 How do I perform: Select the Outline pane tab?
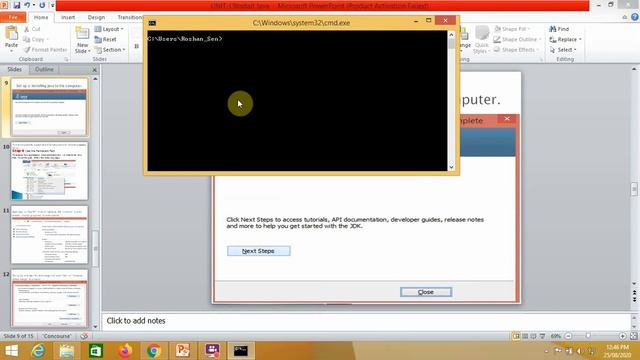pyautogui.click(x=44, y=69)
